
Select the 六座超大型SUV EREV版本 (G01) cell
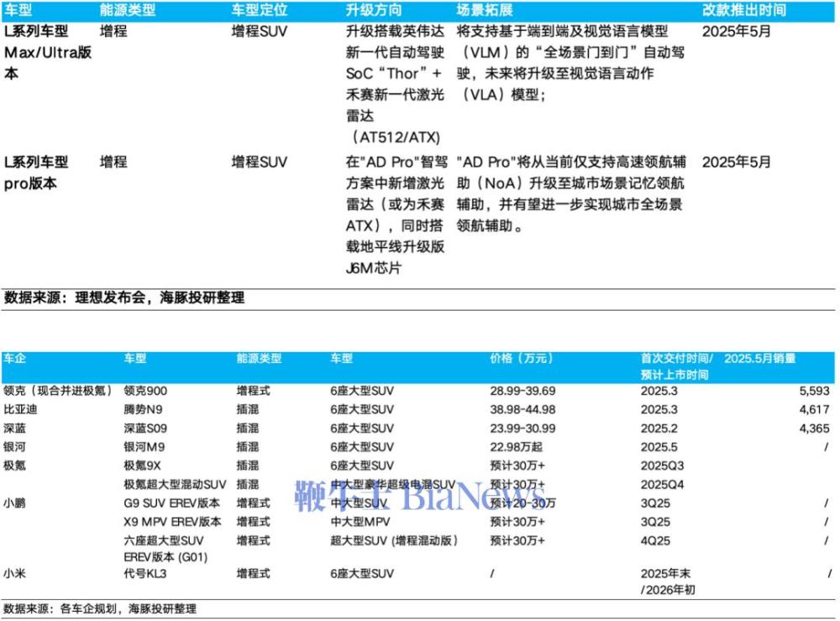click(165, 549)
